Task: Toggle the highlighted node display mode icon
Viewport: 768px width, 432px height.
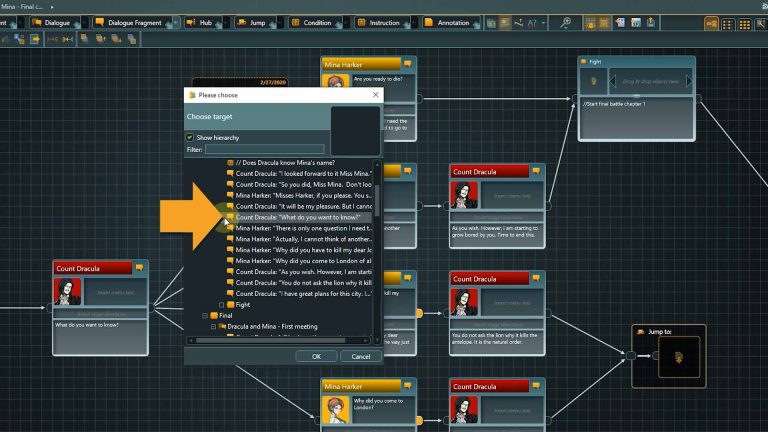Action: click(505, 23)
